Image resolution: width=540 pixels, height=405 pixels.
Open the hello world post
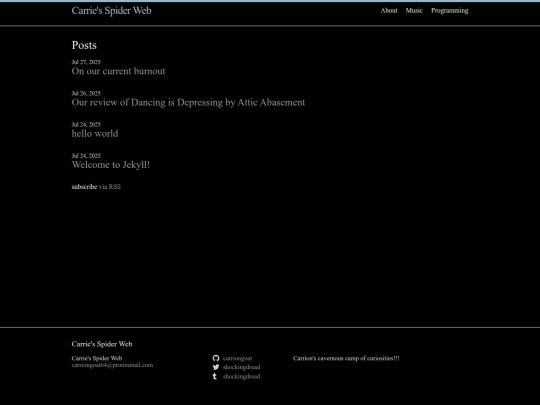click(95, 134)
